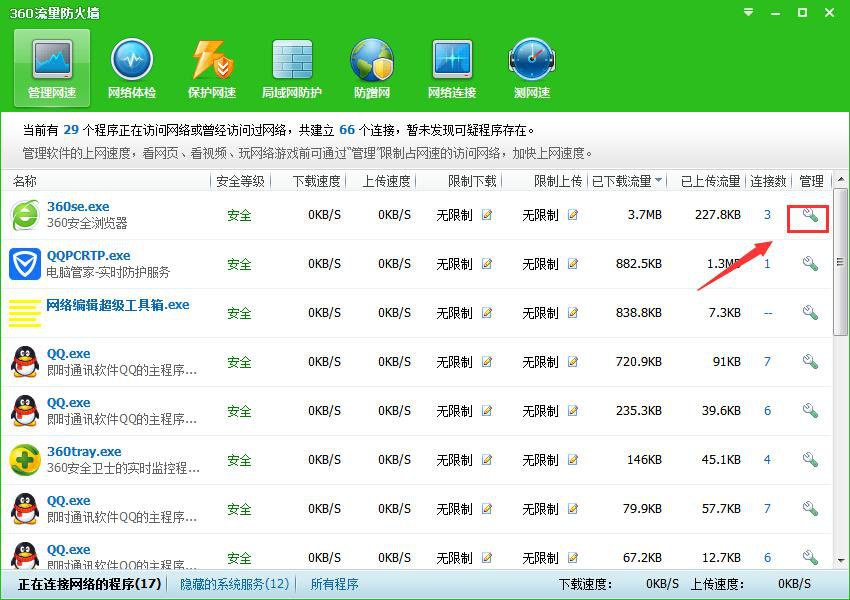Screen dimensions: 850x600
Task: Switch to 所有程序 tab
Action: coord(334,584)
